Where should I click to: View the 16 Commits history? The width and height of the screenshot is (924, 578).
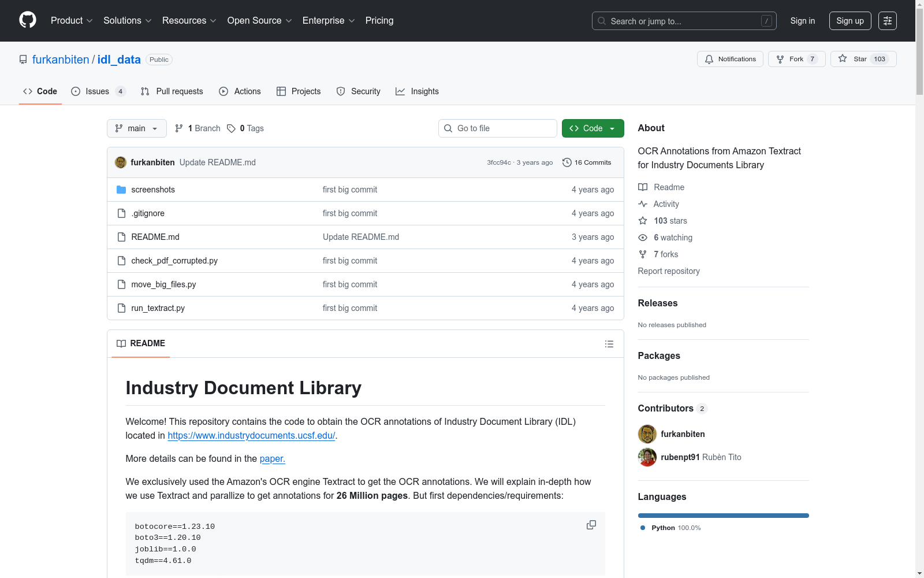tap(587, 162)
